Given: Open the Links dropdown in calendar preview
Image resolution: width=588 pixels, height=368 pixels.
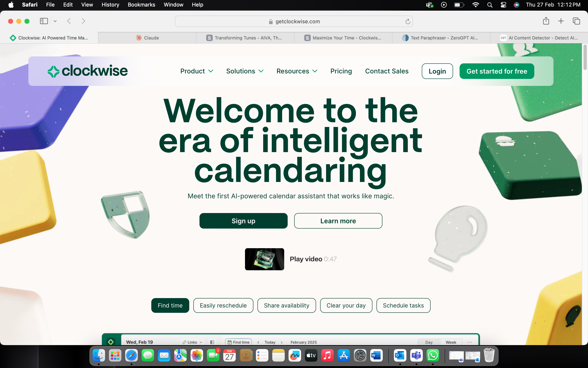Looking at the screenshot, I should click(192, 342).
